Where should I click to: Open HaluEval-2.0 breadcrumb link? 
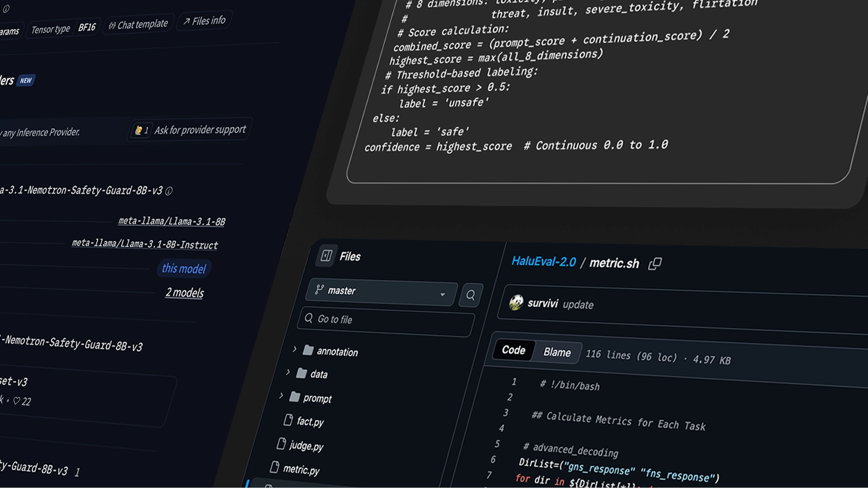click(x=543, y=262)
